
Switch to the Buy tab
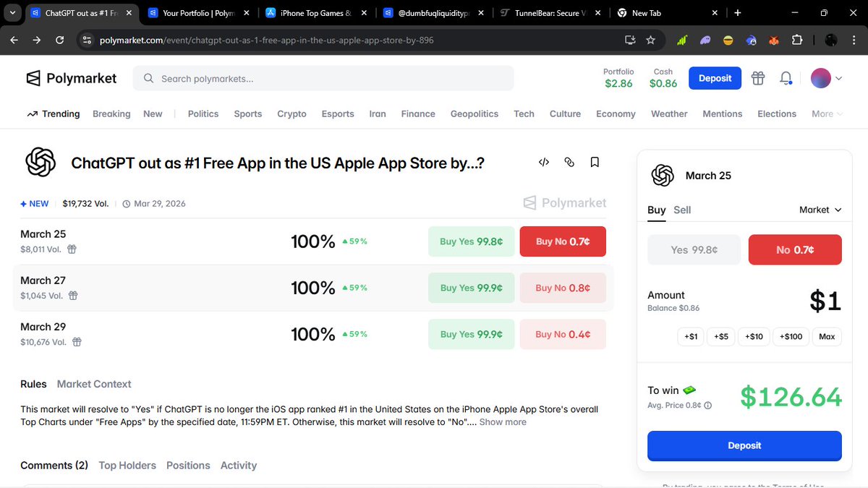click(656, 210)
